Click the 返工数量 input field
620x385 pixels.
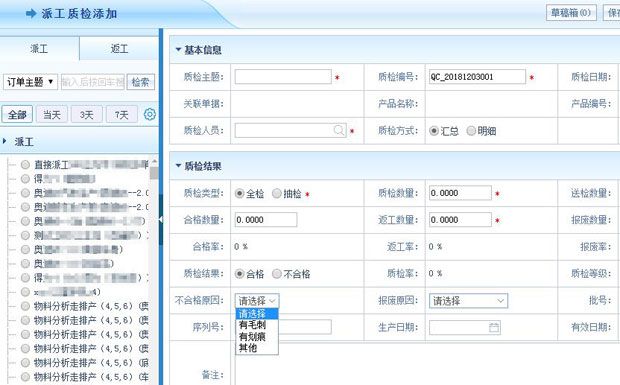pyautogui.click(x=460, y=220)
